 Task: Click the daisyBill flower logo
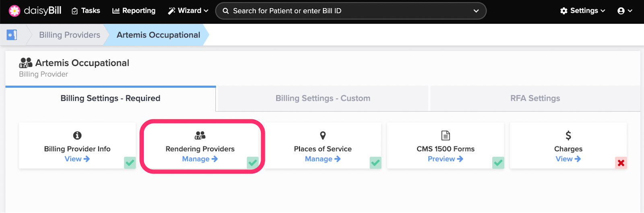(x=14, y=11)
